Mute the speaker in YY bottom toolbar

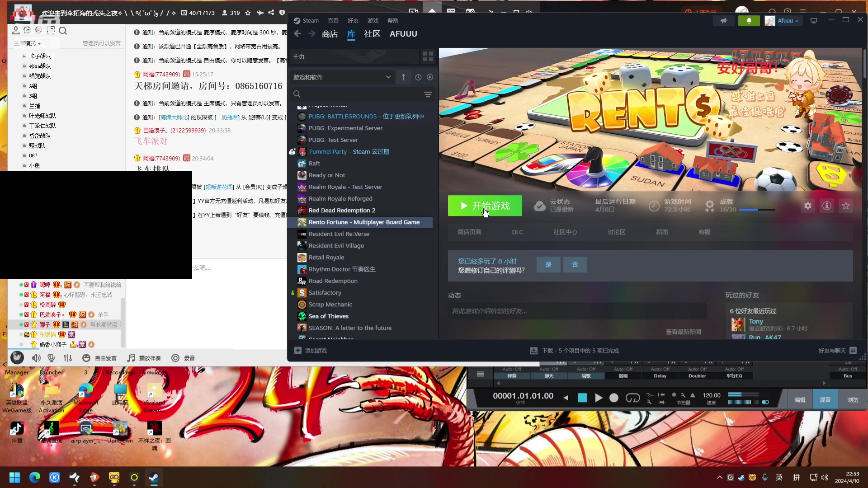point(36,358)
